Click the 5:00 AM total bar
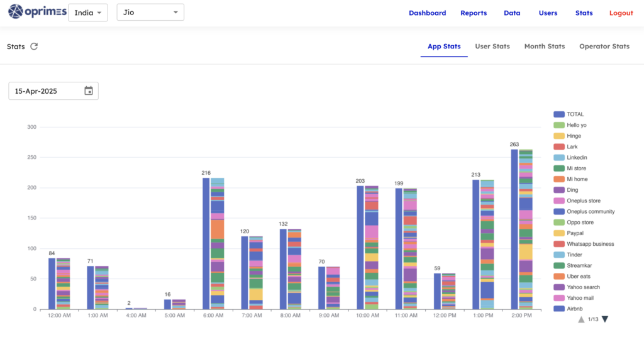This screenshot has height=352, width=644. 167,304
